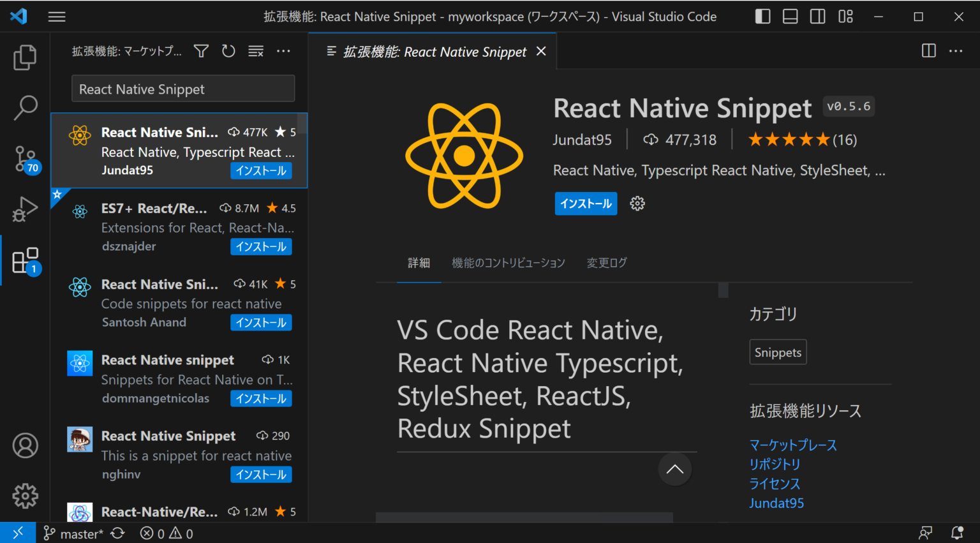Toggle the secondary sidebar visibility

tap(817, 16)
